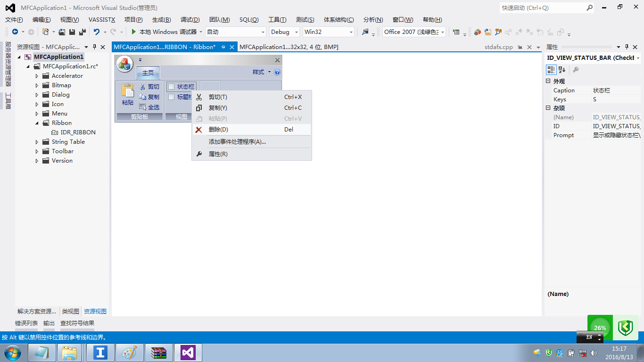Expand the Accelerator resource folder

pyautogui.click(x=37, y=76)
